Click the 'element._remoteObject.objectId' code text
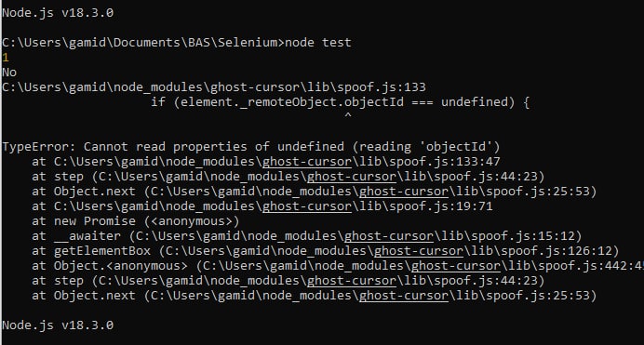The height and width of the screenshot is (345, 644). pyautogui.click(x=292, y=102)
